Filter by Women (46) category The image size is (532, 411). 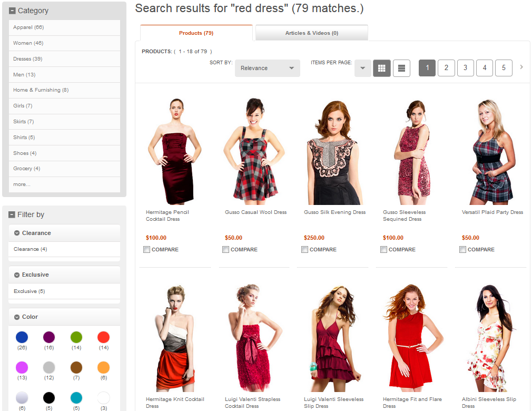tap(64, 43)
